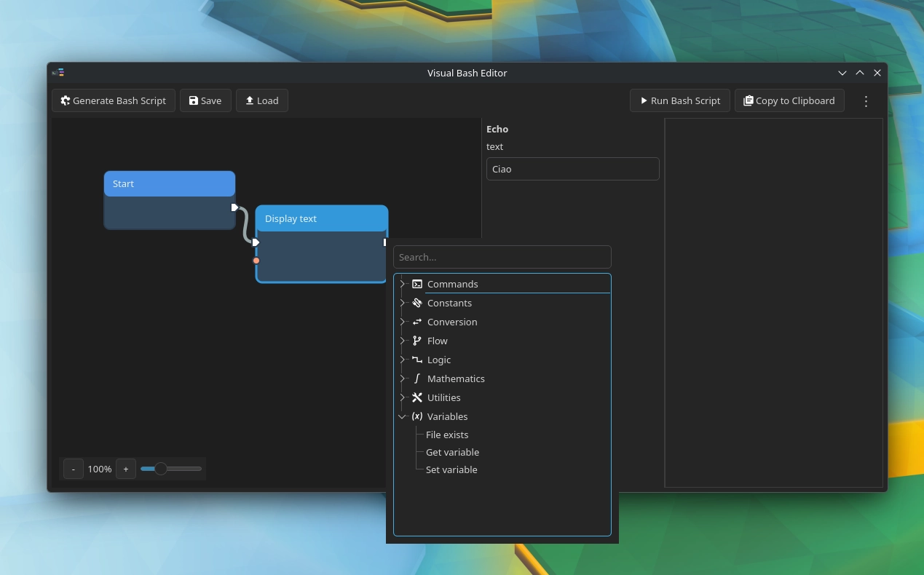Click the zoom slider handle
Viewport: 924px width, 575px height.
(x=161, y=469)
